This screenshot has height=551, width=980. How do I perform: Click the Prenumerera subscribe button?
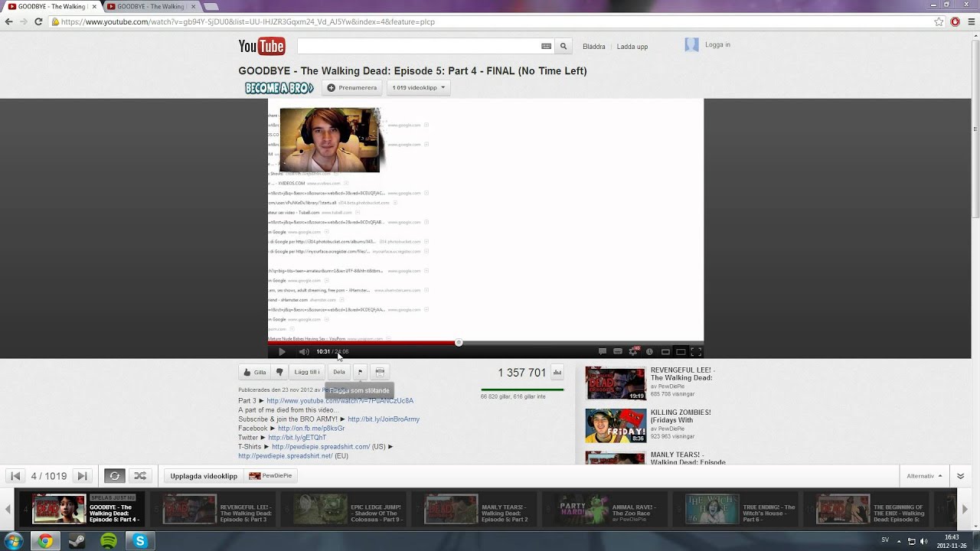[352, 88]
